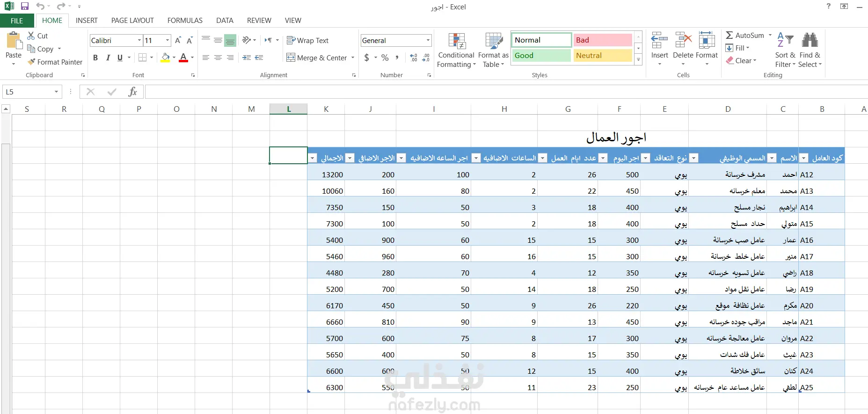This screenshot has width=868, height=414.
Task: Click Decrease Decimal icon
Action: point(426,58)
